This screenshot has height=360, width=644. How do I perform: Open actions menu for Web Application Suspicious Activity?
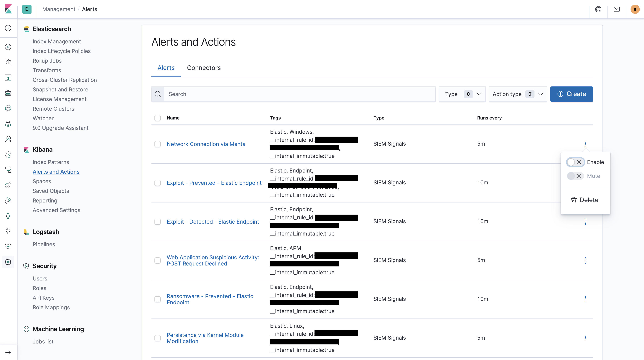(586, 260)
